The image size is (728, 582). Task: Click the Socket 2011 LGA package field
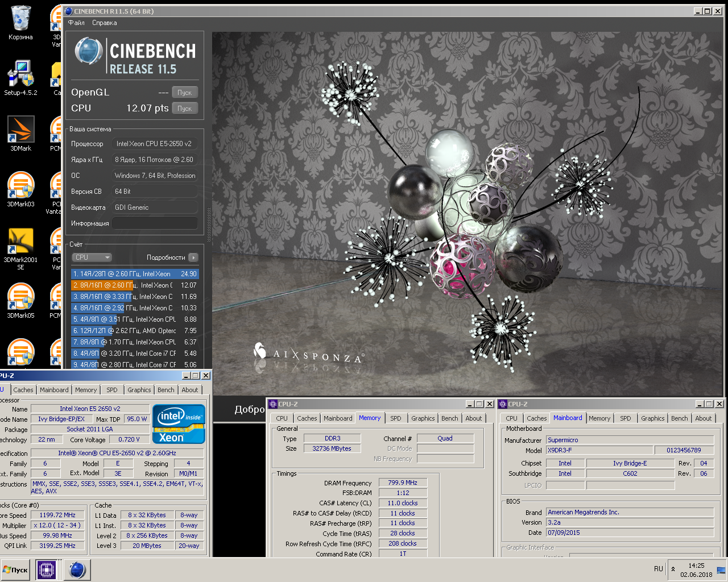click(90, 429)
